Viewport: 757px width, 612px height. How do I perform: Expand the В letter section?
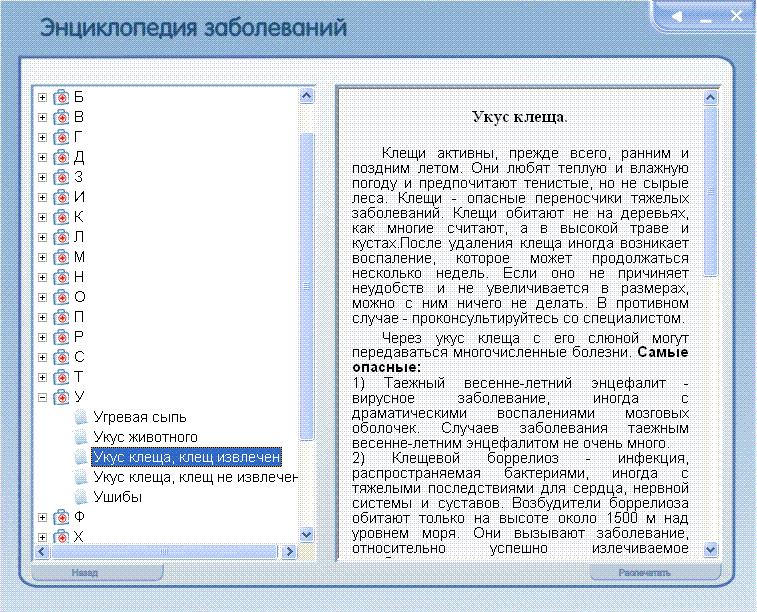pos(42,117)
